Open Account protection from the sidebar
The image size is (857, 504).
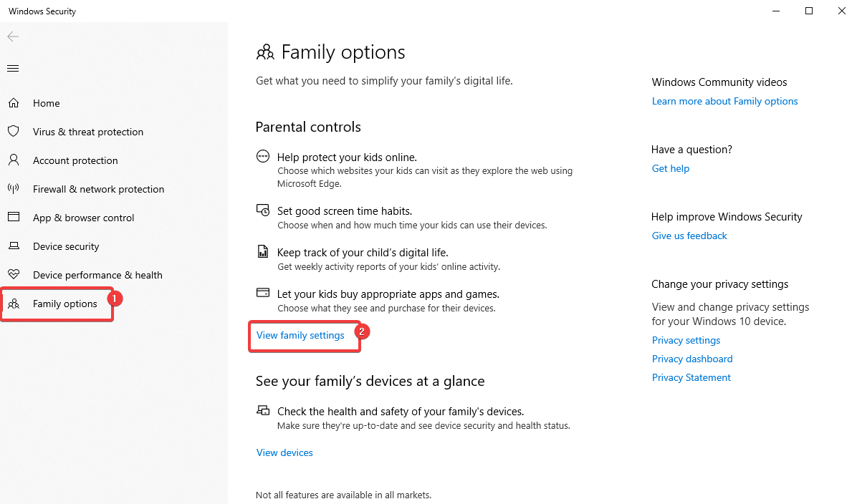click(73, 160)
